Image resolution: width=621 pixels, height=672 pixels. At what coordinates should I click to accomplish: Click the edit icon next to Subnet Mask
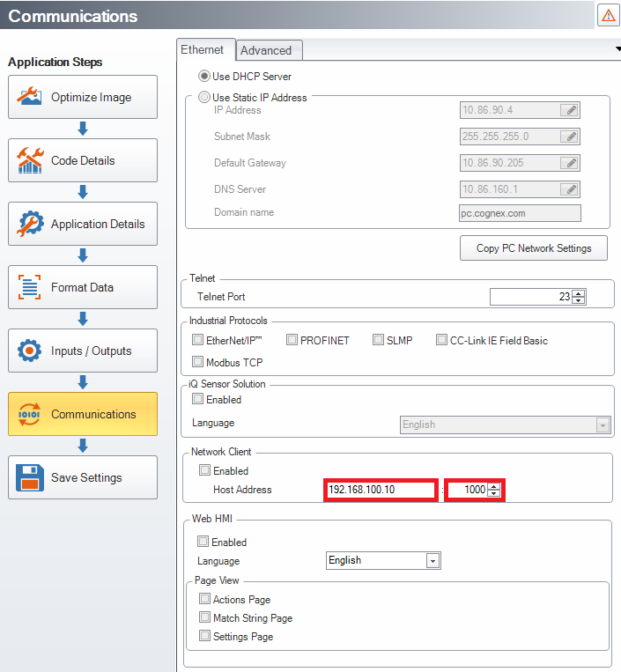(x=571, y=137)
